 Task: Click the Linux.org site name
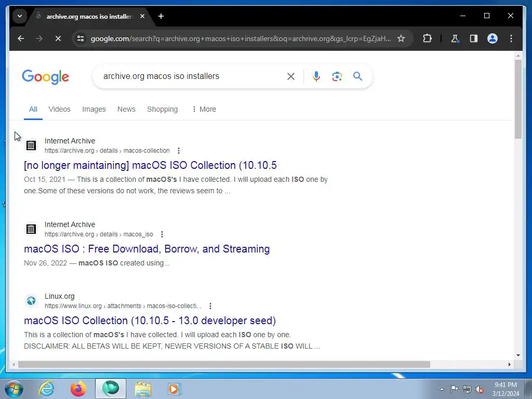59,296
